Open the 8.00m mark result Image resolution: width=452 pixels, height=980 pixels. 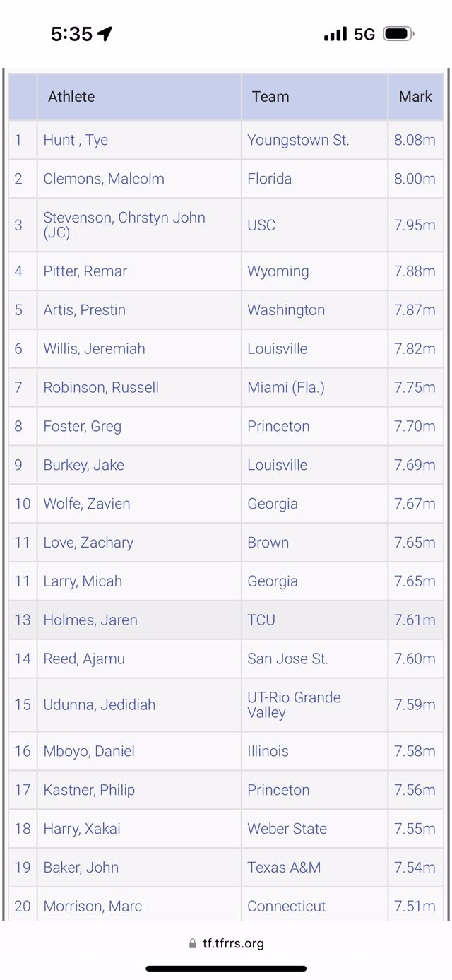coord(415,179)
